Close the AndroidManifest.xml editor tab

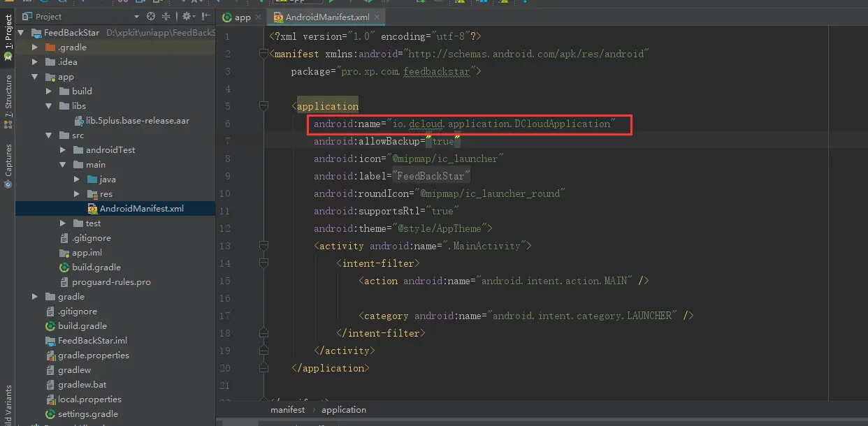378,17
